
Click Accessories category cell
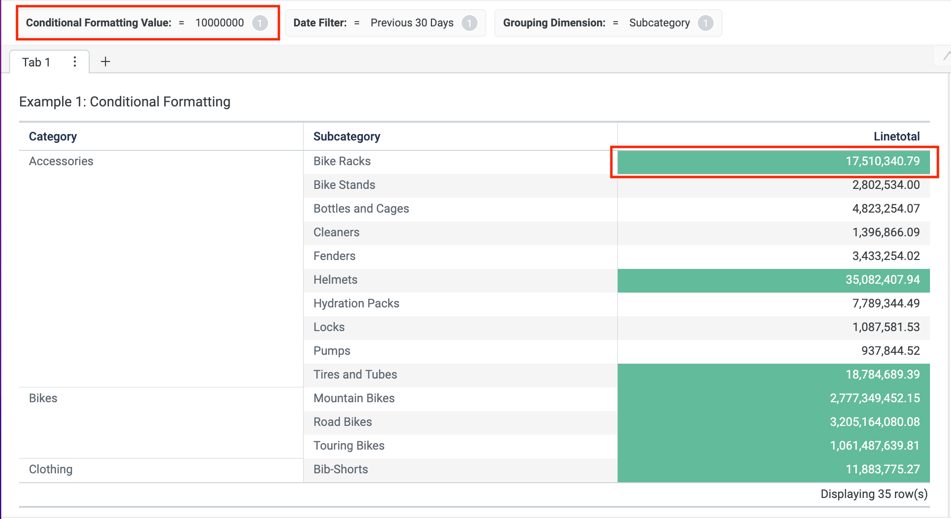click(61, 161)
